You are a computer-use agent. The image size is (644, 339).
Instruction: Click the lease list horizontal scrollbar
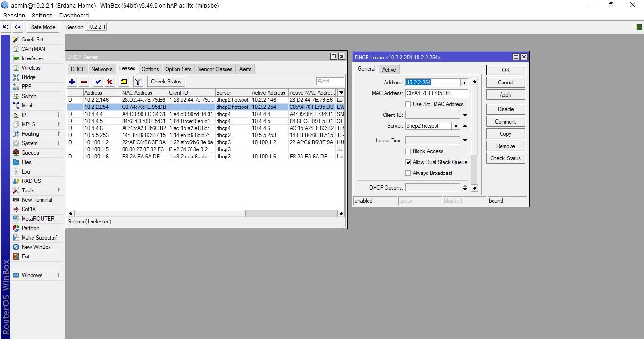coord(156,214)
